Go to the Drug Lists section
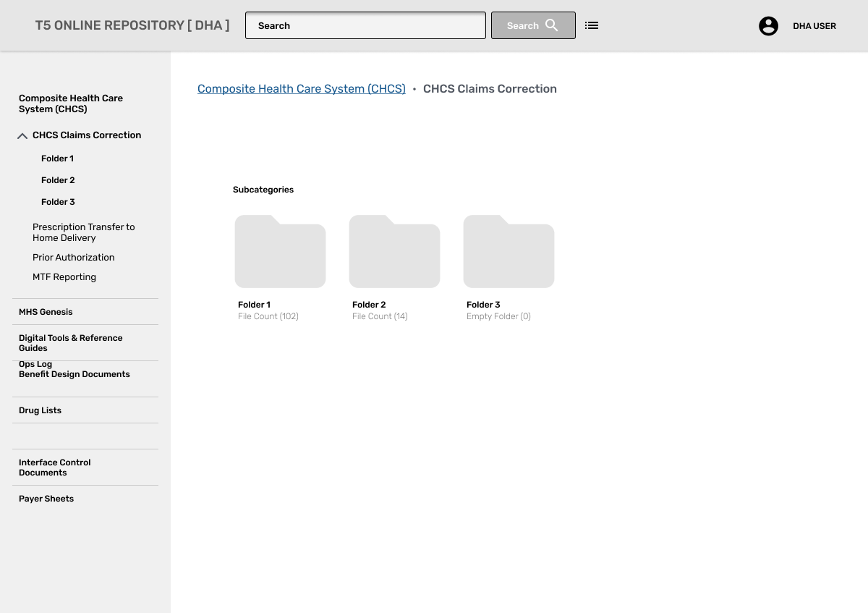The image size is (868, 613). coord(40,410)
